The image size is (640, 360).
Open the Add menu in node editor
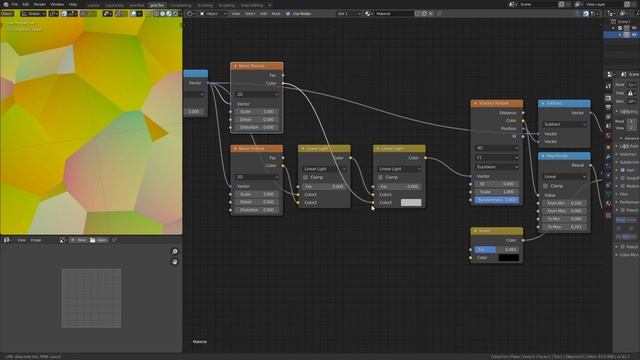(x=263, y=13)
